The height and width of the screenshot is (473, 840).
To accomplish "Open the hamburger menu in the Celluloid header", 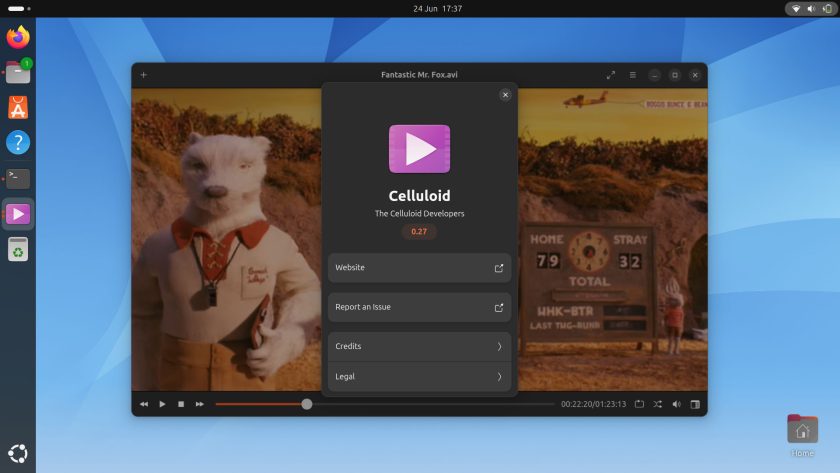I will point(633,75).
